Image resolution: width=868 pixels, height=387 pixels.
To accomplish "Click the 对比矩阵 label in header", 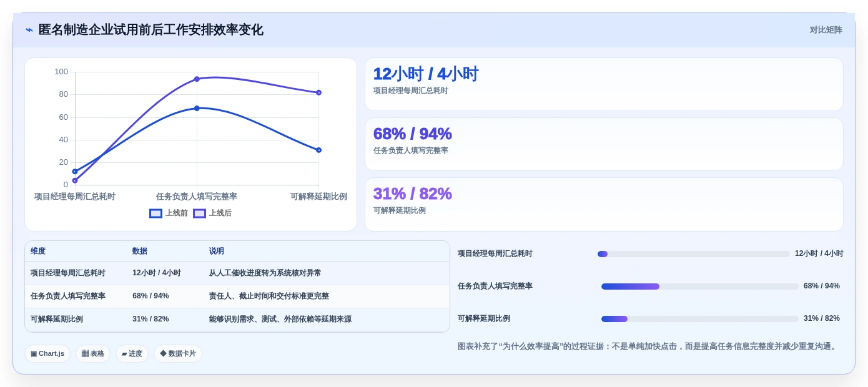I will click(x=826, y=30).
